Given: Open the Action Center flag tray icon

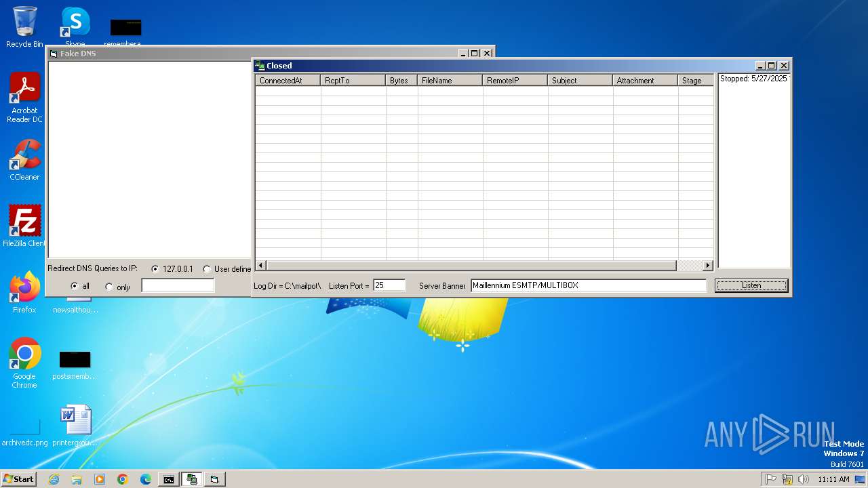Looking at the screenshot, I should [x=771, y=479].
